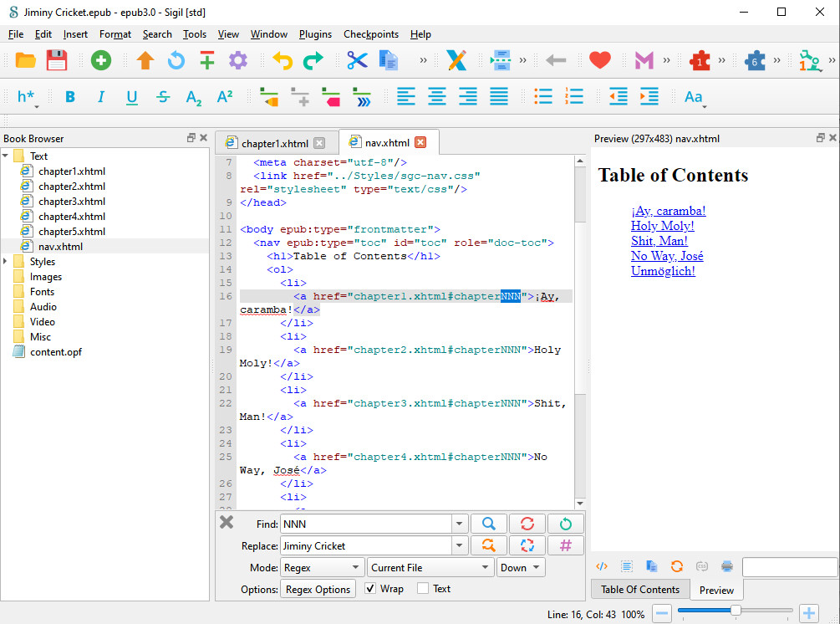Screen dimensions: 840x624
Task: Apply Bold formatting from toolbar
Action: (70, 97)
